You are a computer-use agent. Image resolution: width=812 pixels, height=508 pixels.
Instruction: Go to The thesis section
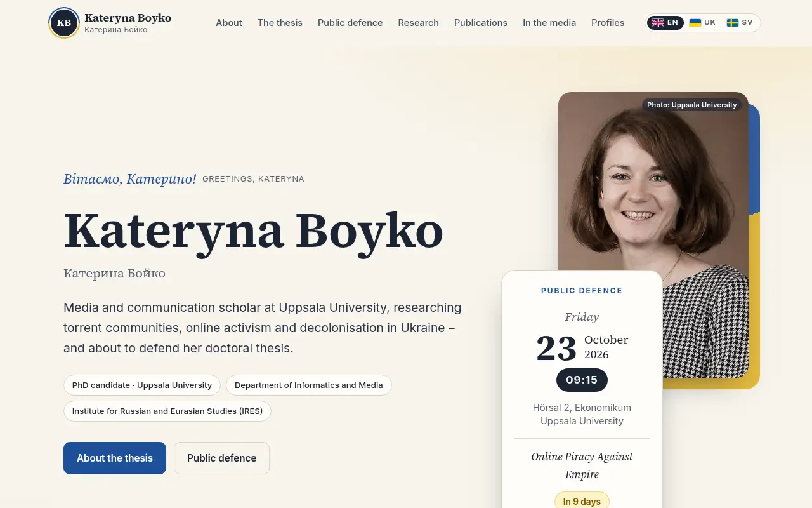pyautogui.click(x=280, y=23)
